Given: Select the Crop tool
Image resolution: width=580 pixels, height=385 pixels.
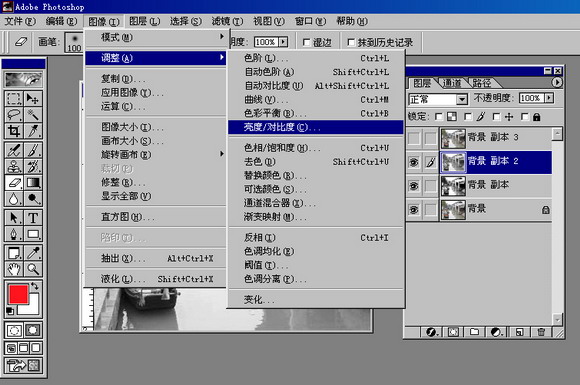Looking at the screenshot, I should (14, 131).
